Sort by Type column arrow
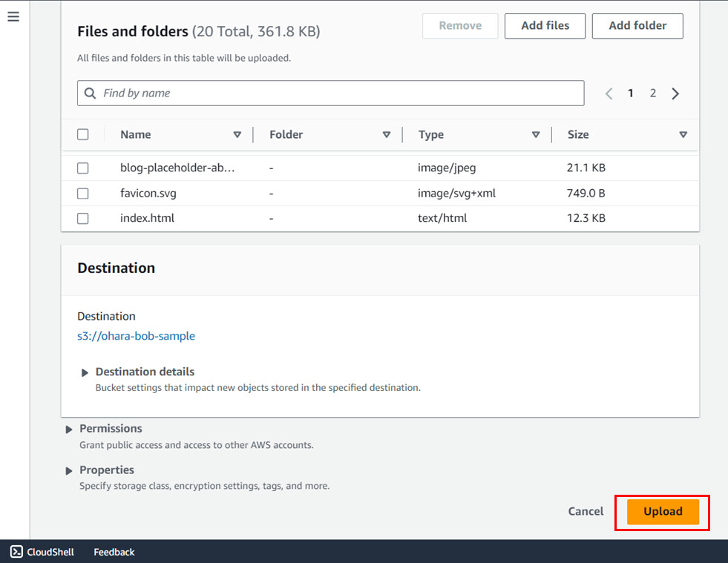 536,135
